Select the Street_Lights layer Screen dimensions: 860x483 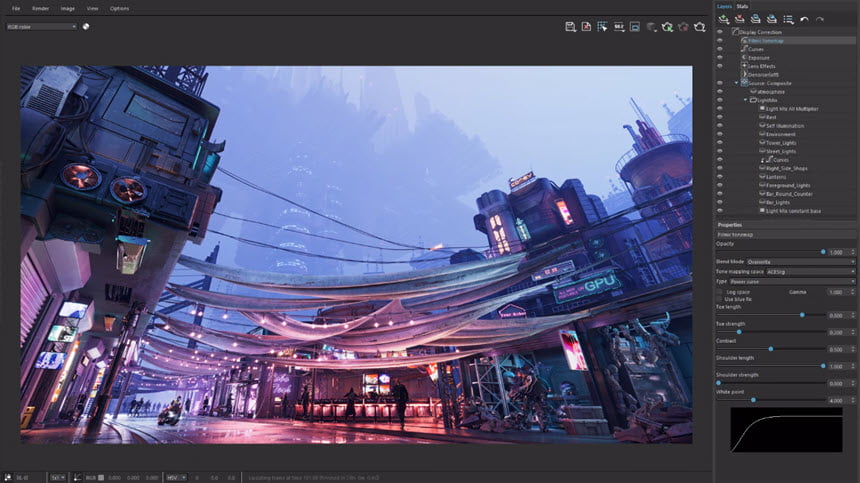pyautogui.click(x=780, y=151)
